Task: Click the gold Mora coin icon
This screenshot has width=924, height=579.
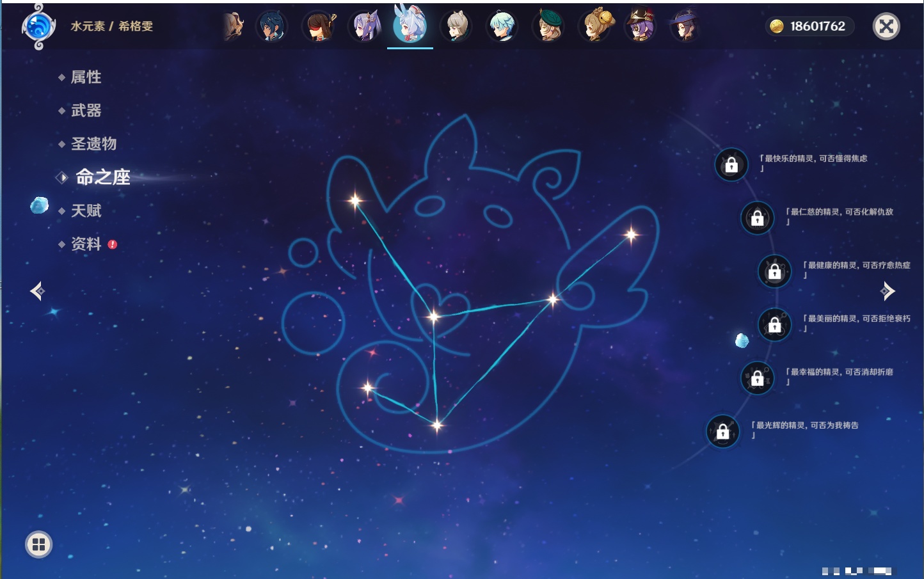Action: pos(777,26)
